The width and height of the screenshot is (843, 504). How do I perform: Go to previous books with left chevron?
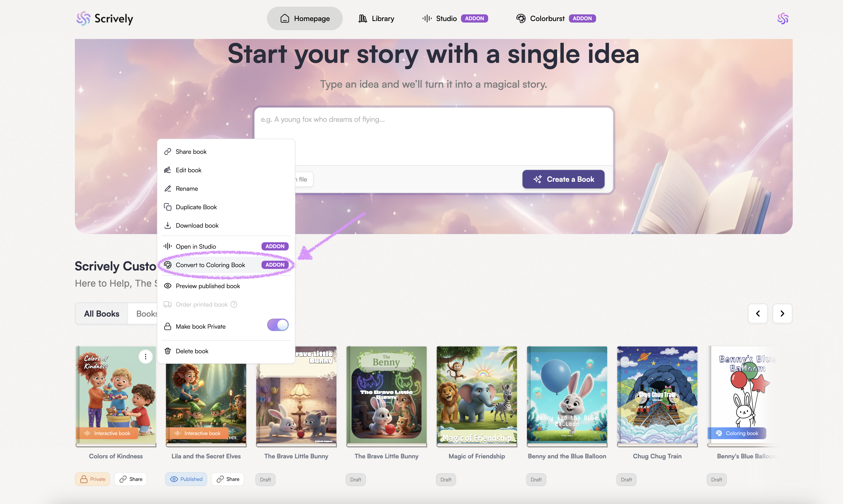pos(757,314)
